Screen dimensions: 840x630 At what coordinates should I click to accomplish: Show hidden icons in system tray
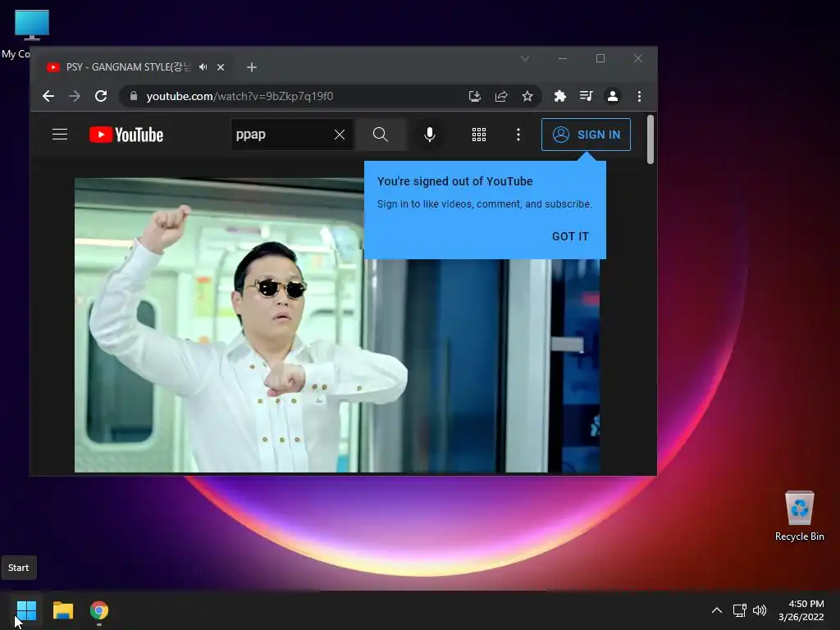pos(717,610)
